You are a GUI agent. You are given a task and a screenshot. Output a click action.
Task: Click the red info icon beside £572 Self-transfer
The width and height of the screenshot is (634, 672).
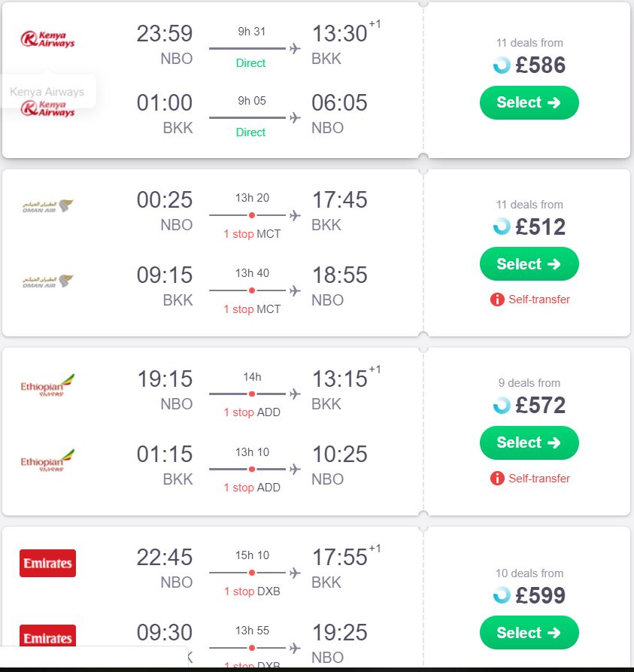[497, 478]
